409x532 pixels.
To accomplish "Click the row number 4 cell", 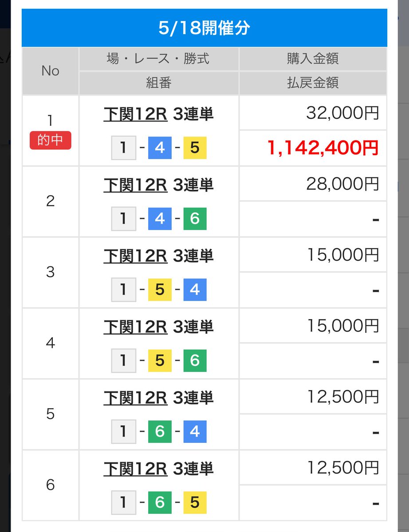I will point(51,343).
